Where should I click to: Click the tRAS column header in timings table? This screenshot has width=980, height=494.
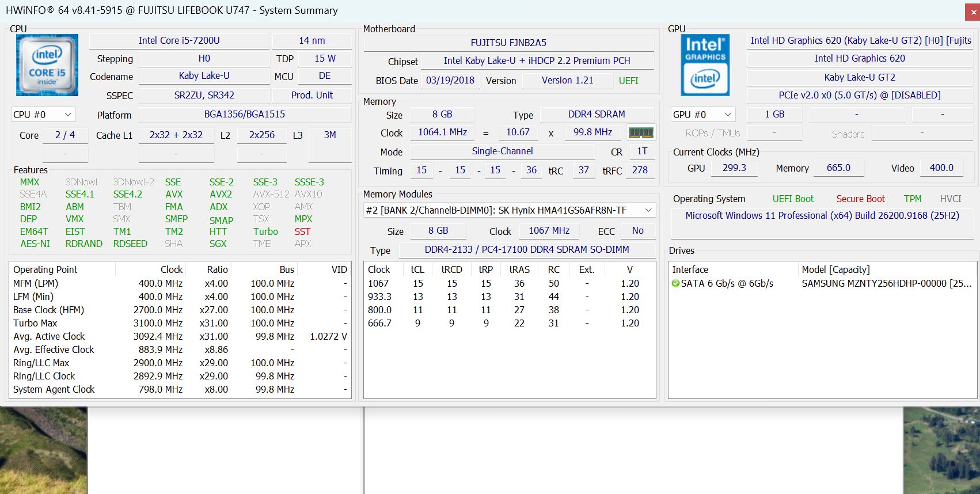[x=519, y=269]
